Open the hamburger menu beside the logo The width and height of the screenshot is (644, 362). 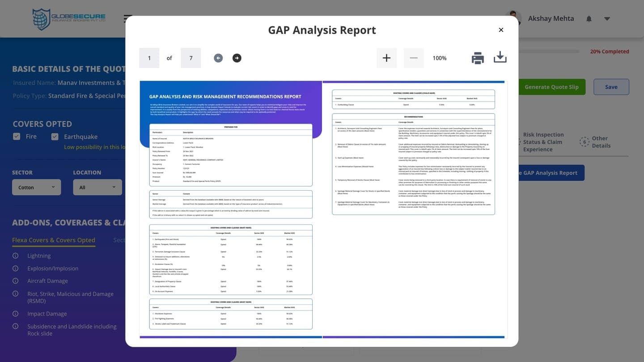[126, 19]
